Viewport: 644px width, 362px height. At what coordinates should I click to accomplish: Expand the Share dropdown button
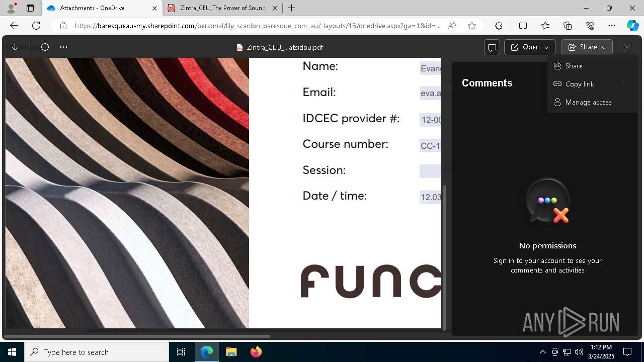point(587,47)
